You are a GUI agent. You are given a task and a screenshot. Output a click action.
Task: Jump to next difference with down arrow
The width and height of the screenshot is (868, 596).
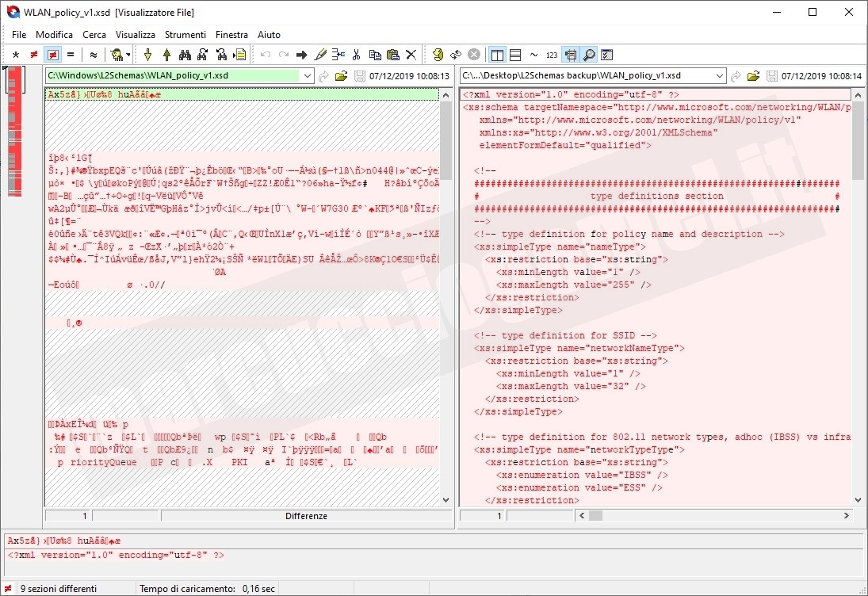coord(147,55)
